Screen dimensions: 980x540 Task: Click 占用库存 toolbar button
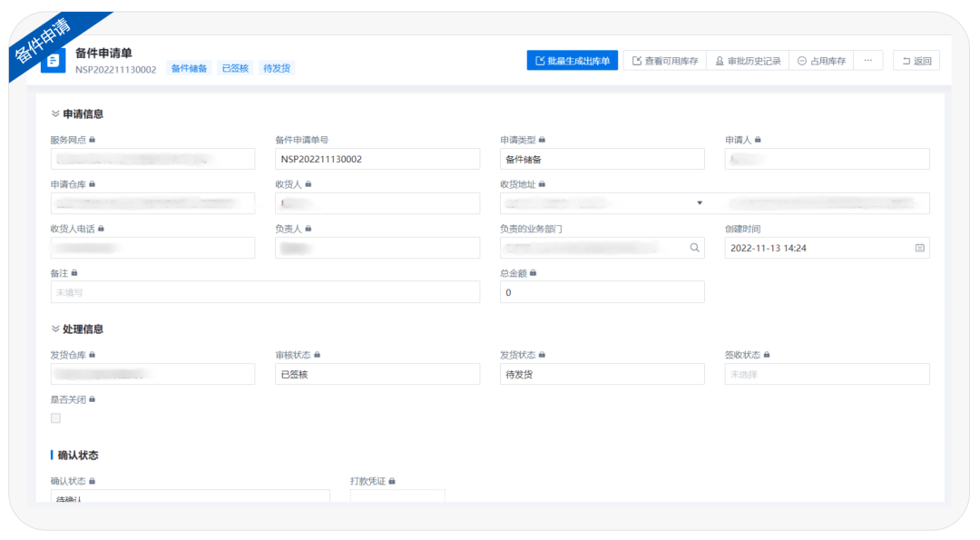click(821, 61)
